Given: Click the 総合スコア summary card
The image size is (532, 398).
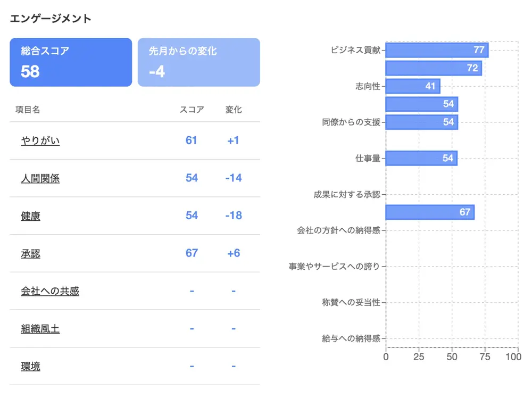Looking at the screenshot, I should pos(71,62).
